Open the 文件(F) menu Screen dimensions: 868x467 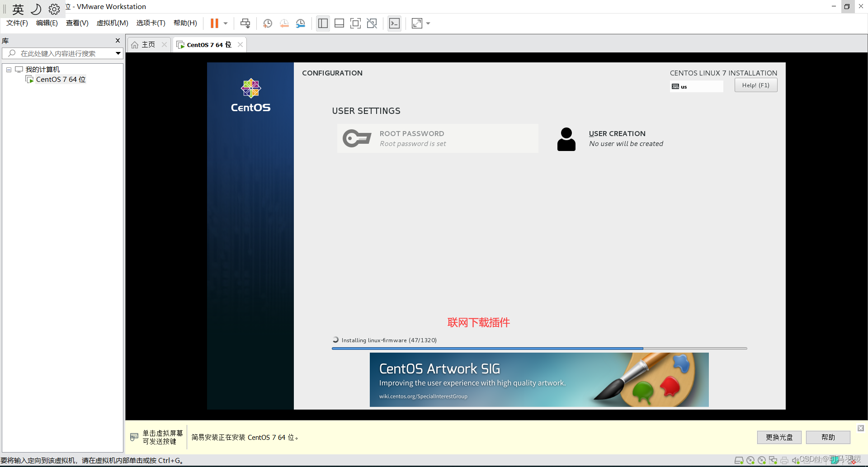(x=17, y=23)
